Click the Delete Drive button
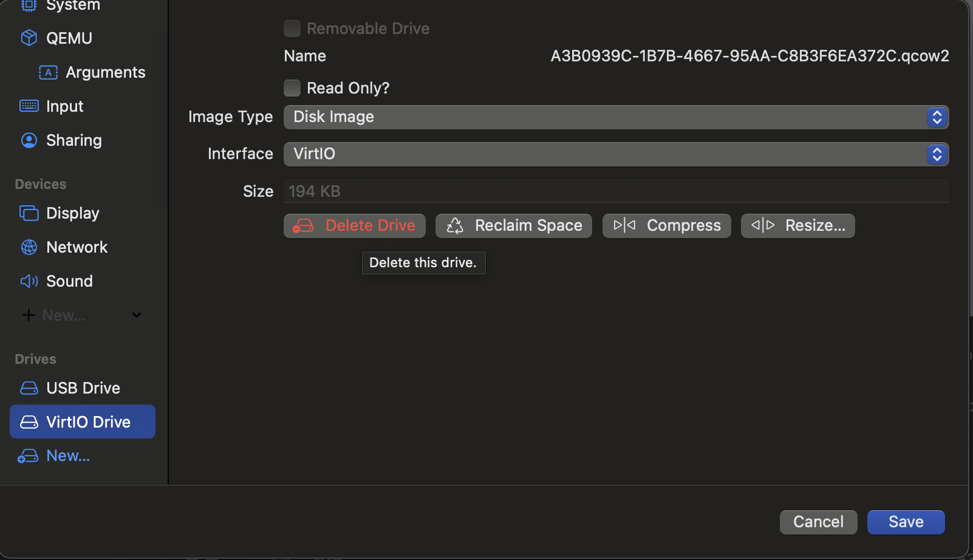This screenshot has width=973, height=560. click(x=355, y=226)
